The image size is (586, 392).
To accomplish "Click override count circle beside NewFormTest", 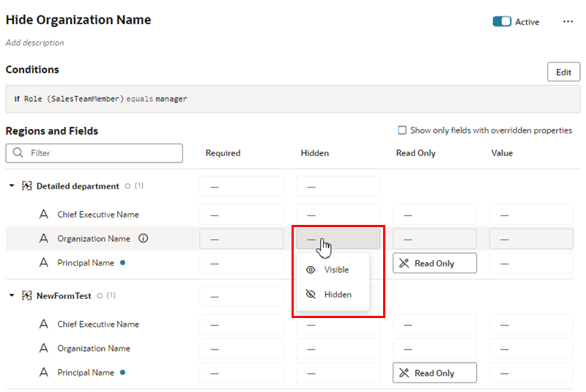I will (x=100, y=295).
